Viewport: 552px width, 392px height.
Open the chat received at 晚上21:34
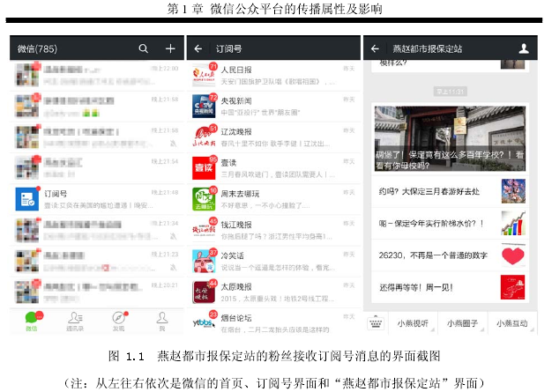97,230
